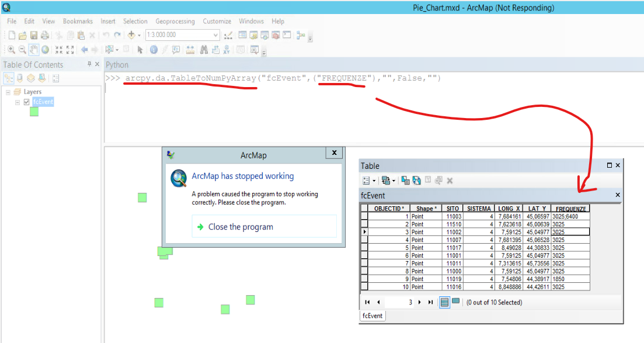Screen dimensions: 644x343
Task: Click the Fixed Zoom Out icon
Action: click(70, 50)
